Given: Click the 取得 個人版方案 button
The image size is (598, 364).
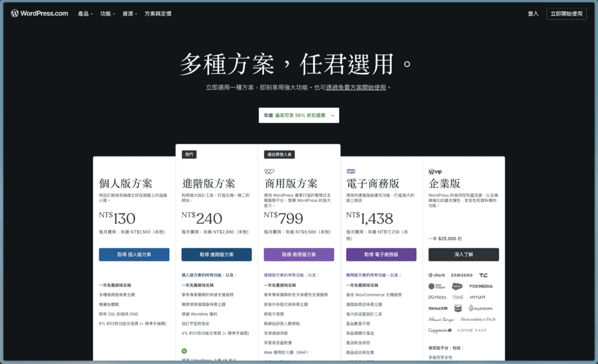Looking at the screenshot, I should 134,254.
